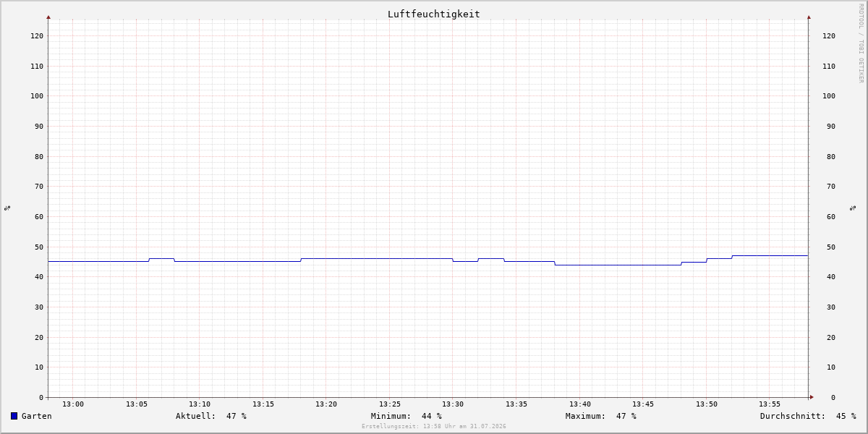Click the 100 label on left axis
The width and height of the screenshot is (868, 434).
pyautogui.click(x=37, y=95)
